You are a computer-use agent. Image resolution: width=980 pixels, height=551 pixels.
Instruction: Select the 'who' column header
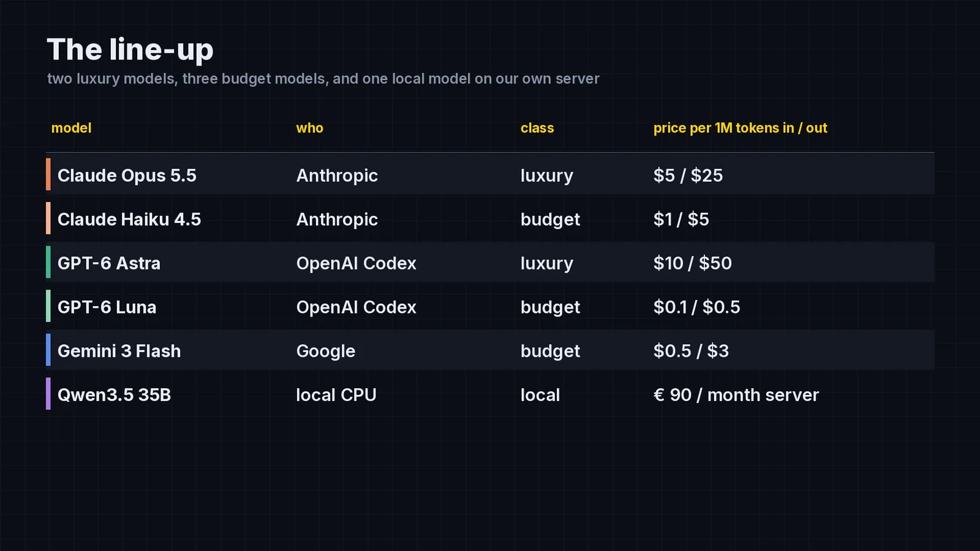309,128
